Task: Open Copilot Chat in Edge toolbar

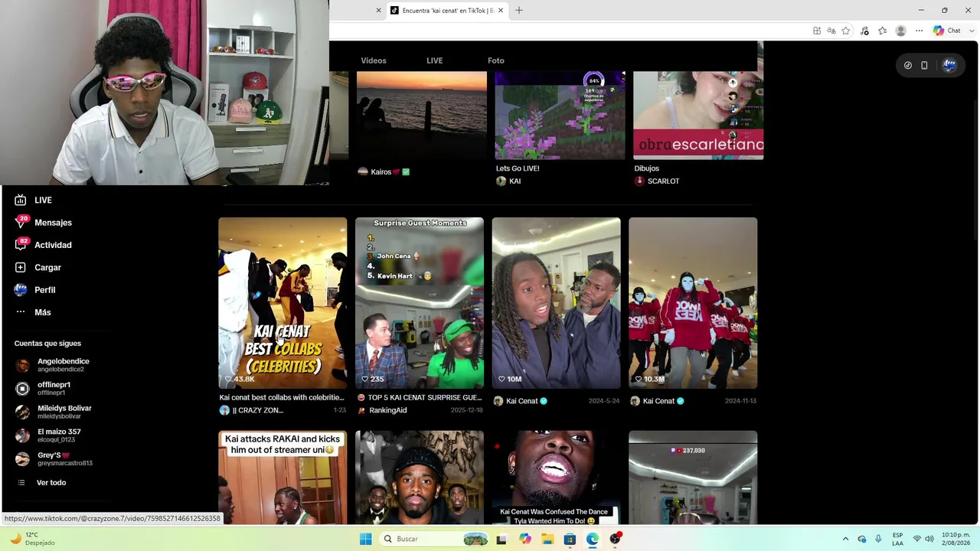Action: (x=947, y=31)
